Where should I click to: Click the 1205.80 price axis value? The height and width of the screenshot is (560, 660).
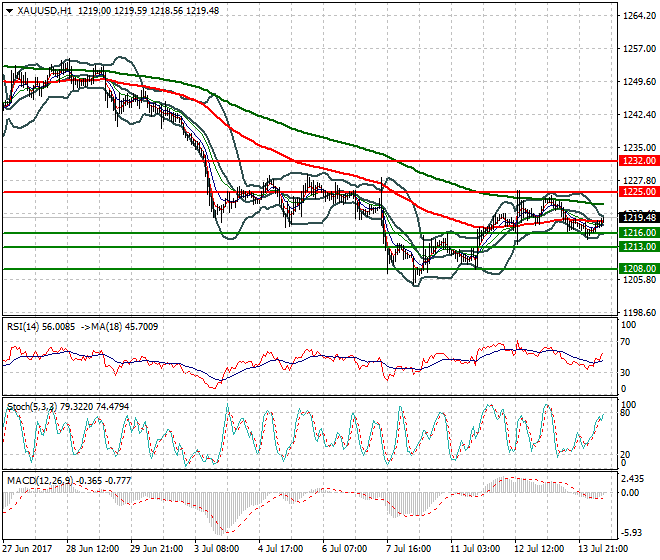[639, 280]
